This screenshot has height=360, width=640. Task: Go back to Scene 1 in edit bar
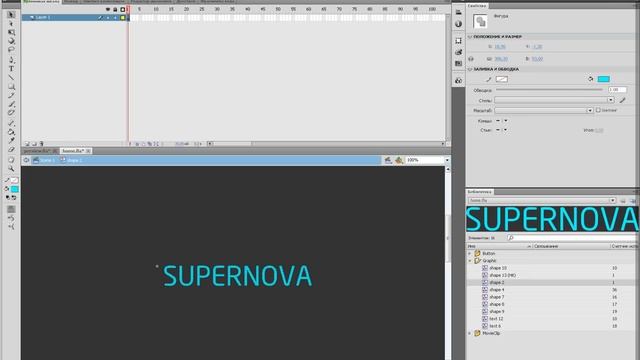point(44,160)
